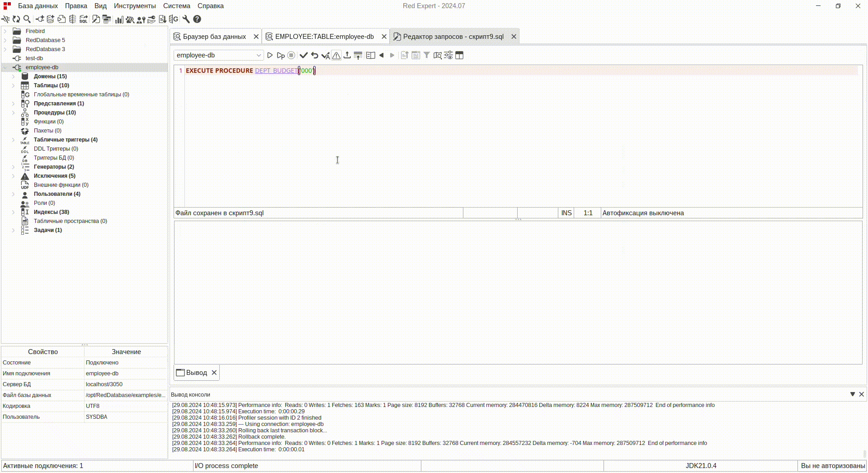Screen dimensions: 868x473
Task: Expand the Процедуры (10) tree node
Action: [13, 113]
